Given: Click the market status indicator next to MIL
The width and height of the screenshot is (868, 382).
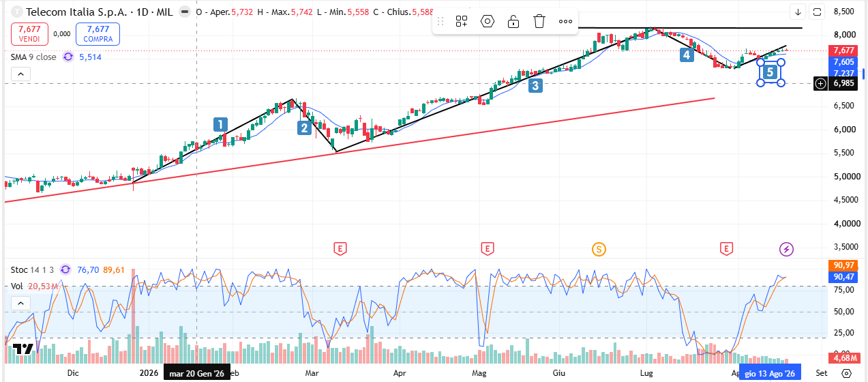Looking at the screenshot, I should 183,12.
